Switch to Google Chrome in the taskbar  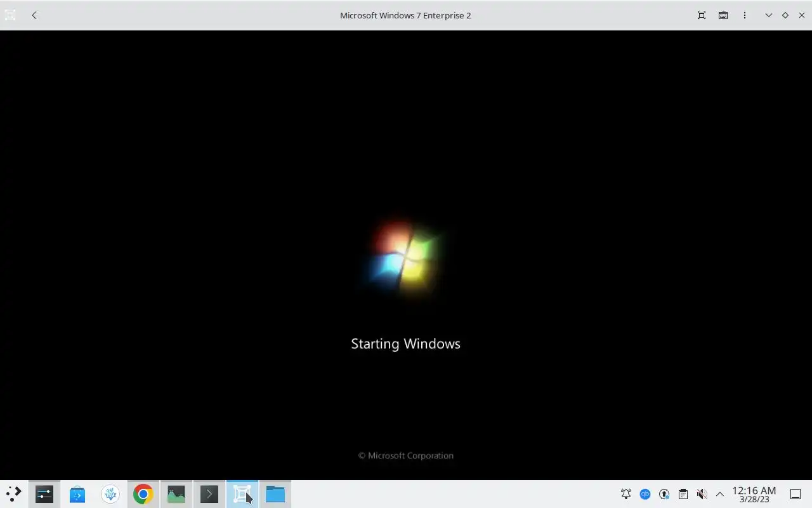(143, 494)
